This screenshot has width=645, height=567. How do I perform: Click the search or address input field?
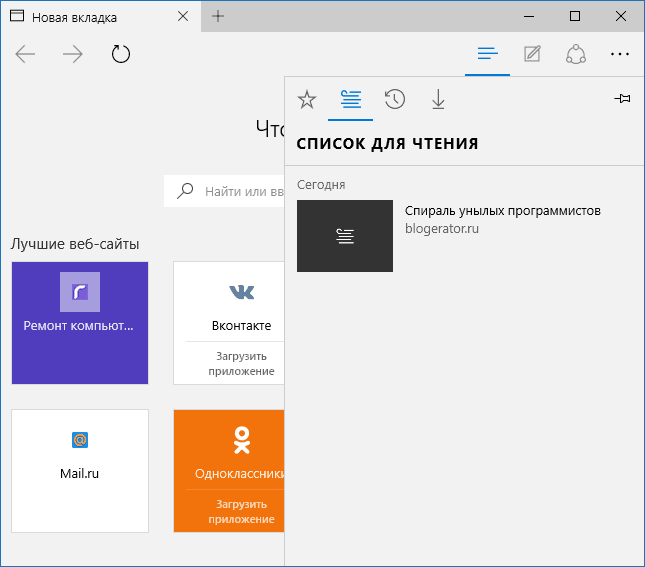224,191
